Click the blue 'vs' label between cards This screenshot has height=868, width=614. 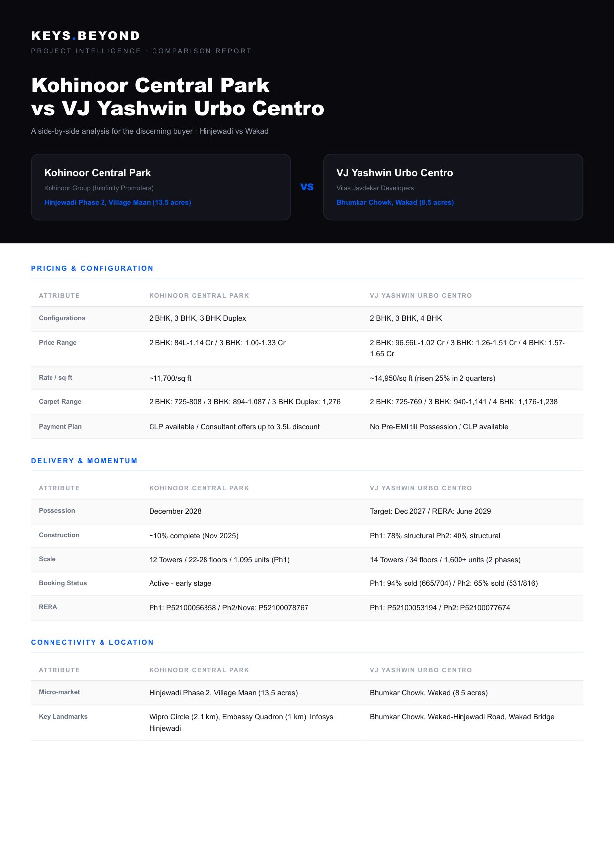tap(307, 187)
